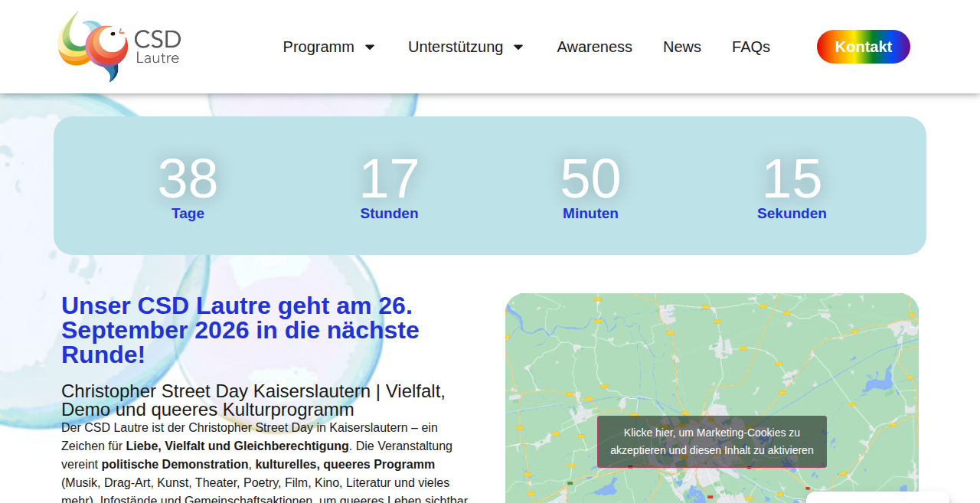Screen dimensions: 980x503
Task: Click the Stunden countdown label
Action: click(x=389, y=214)
